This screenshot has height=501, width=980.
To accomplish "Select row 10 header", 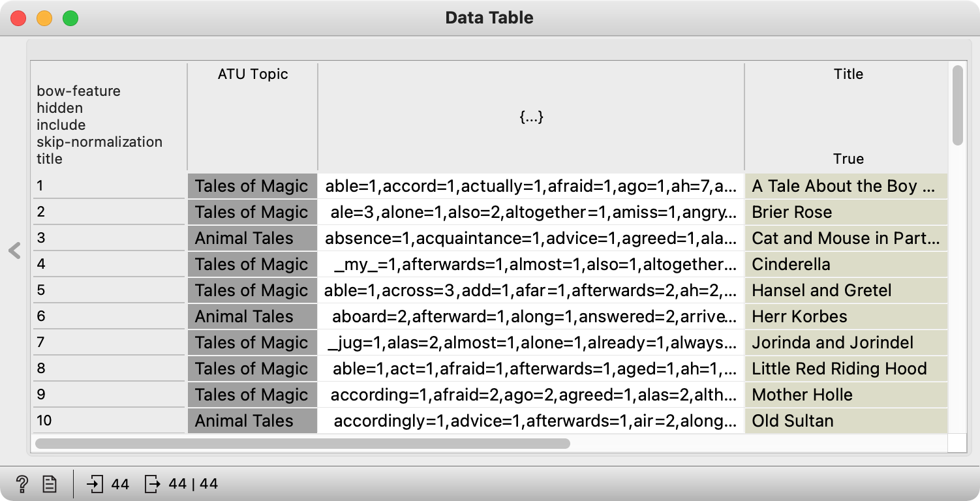I will pos(109,421).
